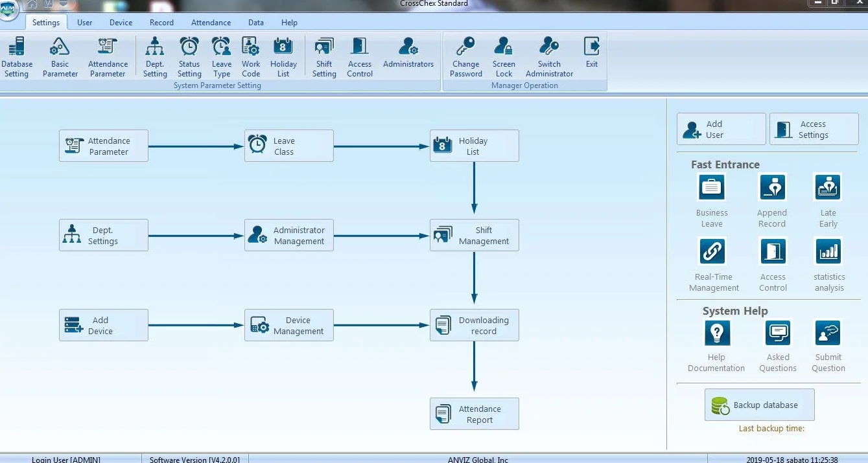Click Shift Management flowchart box
The width and height of the screenshot is (868, 463).
coord(475,235)
